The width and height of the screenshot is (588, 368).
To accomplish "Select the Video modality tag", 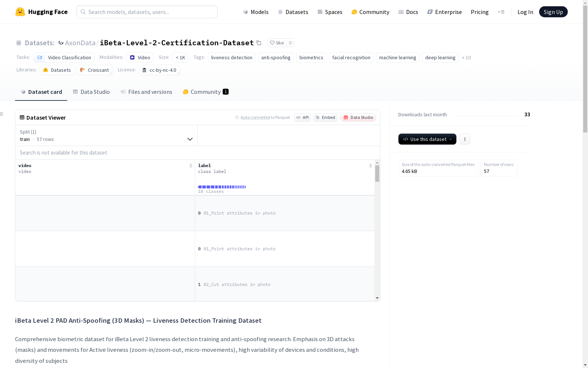I will point(140,57).
